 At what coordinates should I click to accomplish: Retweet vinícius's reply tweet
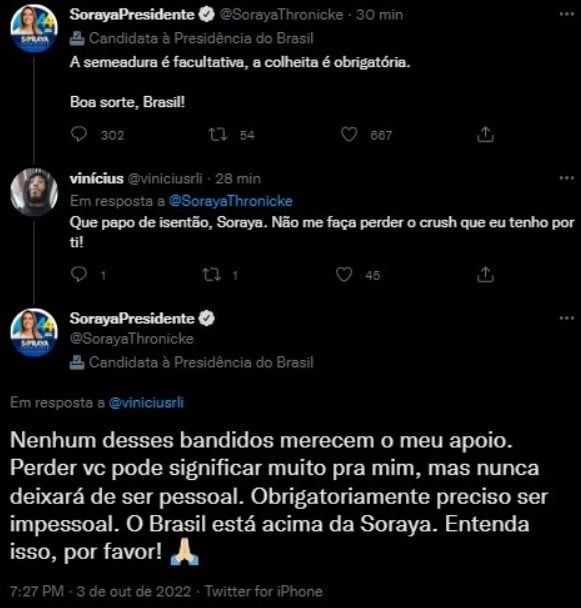[x=212, y=275]
